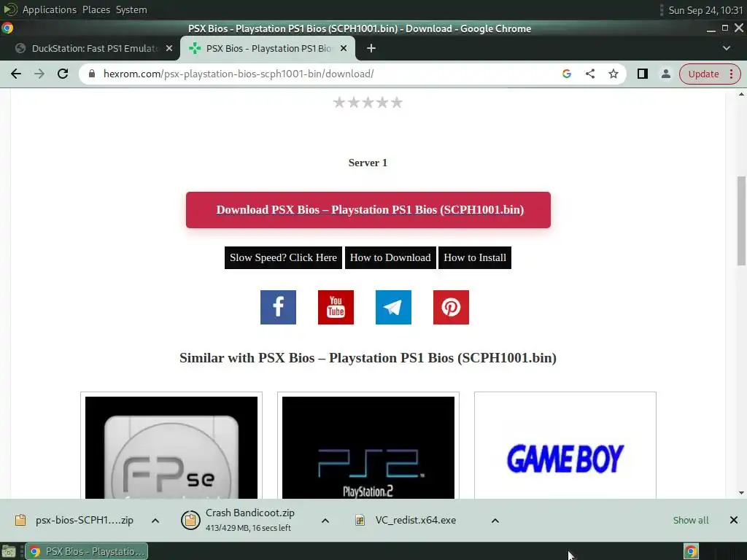The height and width of the screenshot is (560, 747).
Task: Share this page using share icon
Action: point(589,74)
